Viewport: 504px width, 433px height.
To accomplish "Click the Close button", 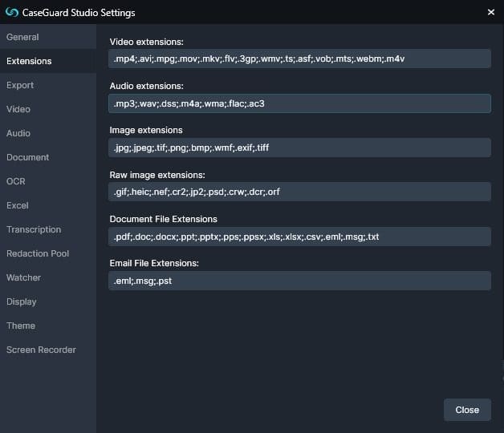I will 467,410.
